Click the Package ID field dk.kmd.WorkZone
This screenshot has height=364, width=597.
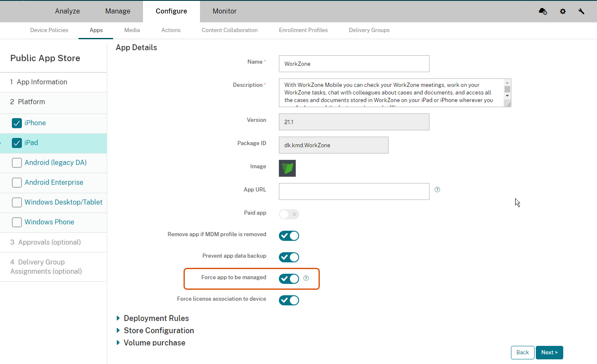coord(334,145)
